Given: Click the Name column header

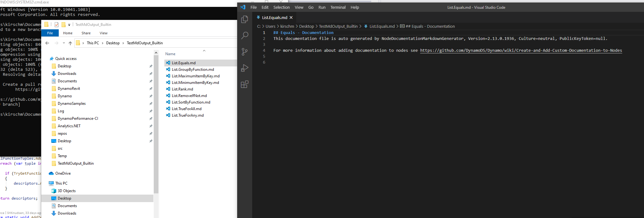Looking at the screenshot, I should point(170,54).
